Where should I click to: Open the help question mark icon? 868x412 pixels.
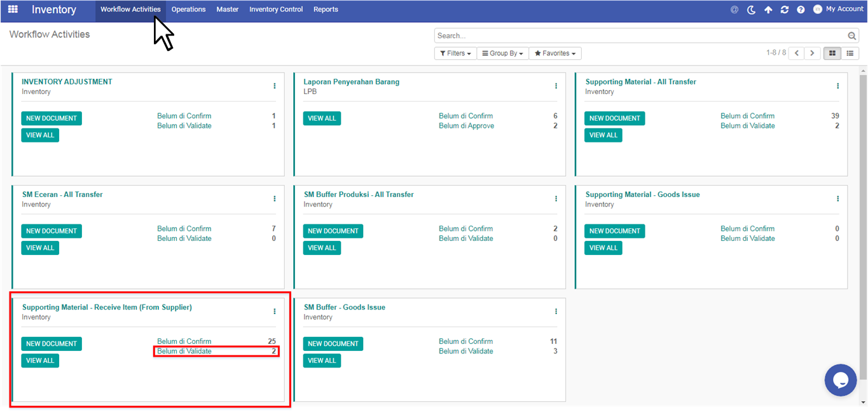click(x=801, y=10)
